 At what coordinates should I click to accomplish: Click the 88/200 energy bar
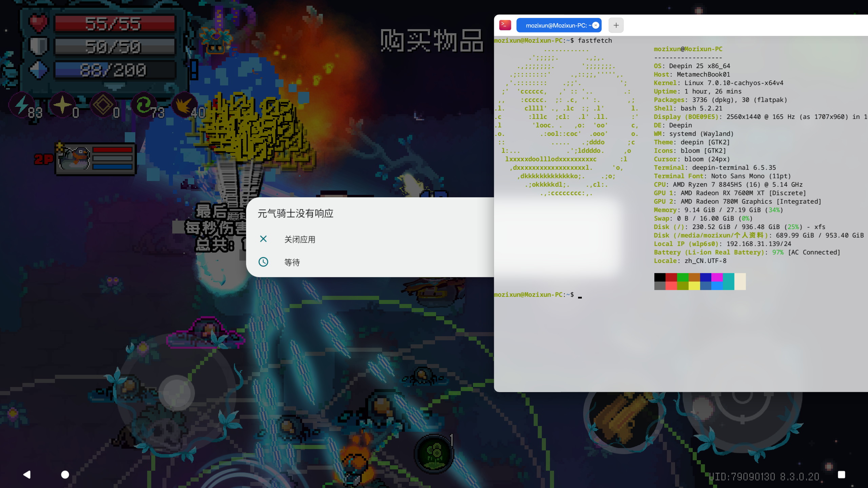coord(115,70)
